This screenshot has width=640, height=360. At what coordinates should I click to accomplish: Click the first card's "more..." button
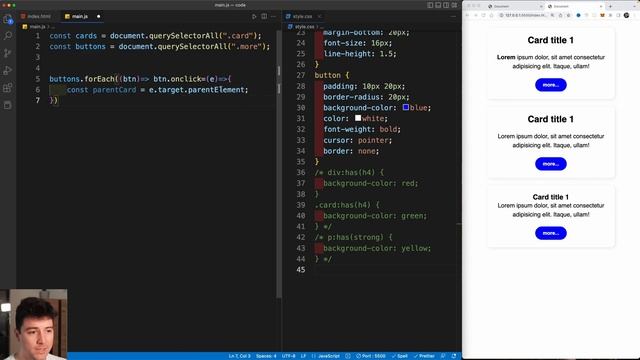(551, 85)
